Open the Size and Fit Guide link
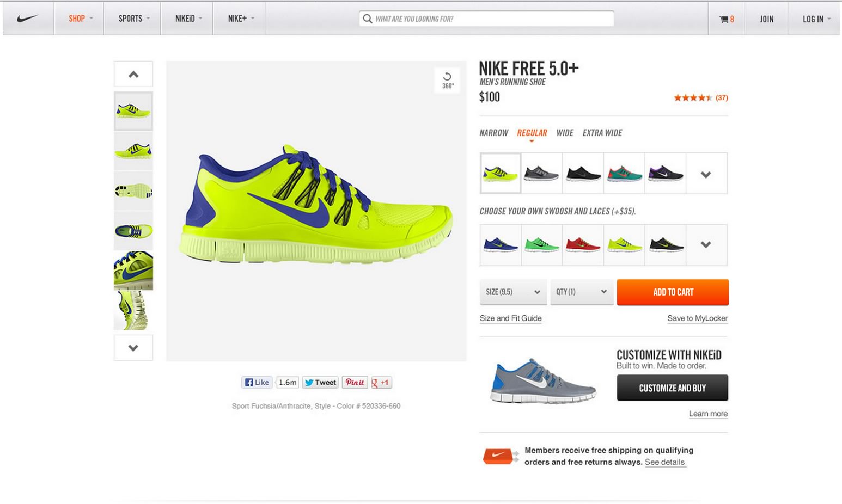The height and width of the screenshot is (504, 842). tap(510, 318)
